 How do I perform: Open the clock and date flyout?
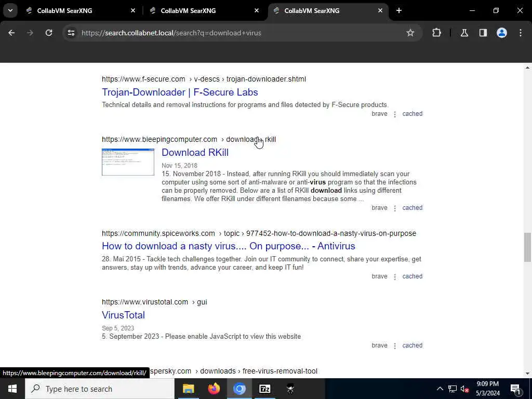click(487, 389)
